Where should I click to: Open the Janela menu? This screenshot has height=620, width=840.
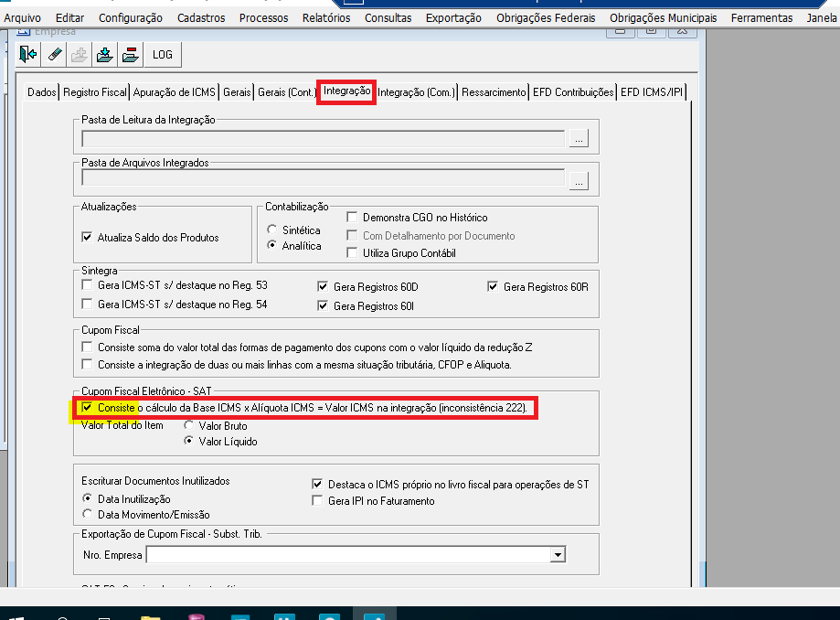(821, 18)
